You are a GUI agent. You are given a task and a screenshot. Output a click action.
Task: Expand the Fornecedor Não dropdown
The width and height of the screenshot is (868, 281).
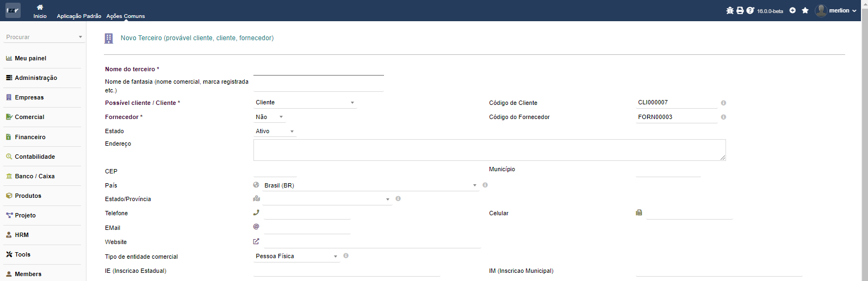pos(269,117)
